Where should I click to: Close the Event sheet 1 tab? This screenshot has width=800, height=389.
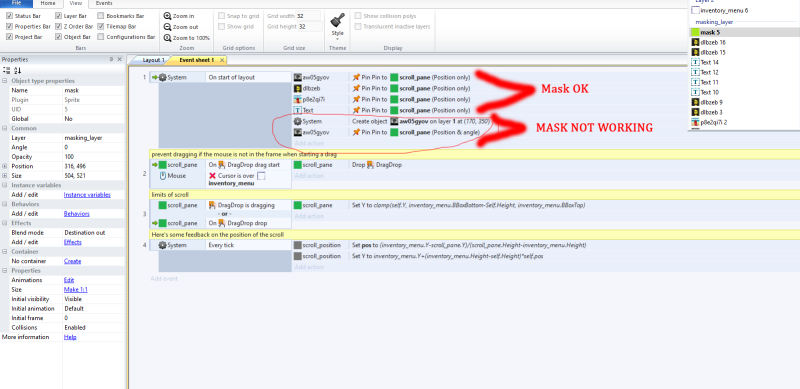(221, 60)
